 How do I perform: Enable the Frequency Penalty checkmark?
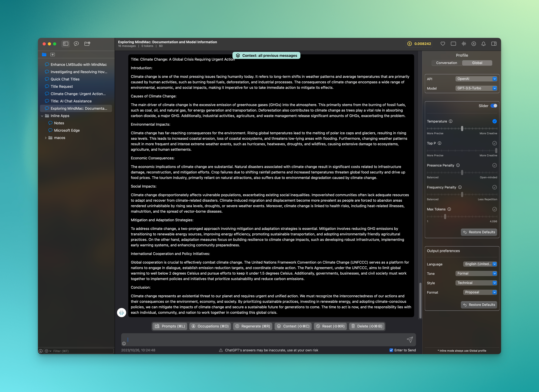(x=495, y=187)
